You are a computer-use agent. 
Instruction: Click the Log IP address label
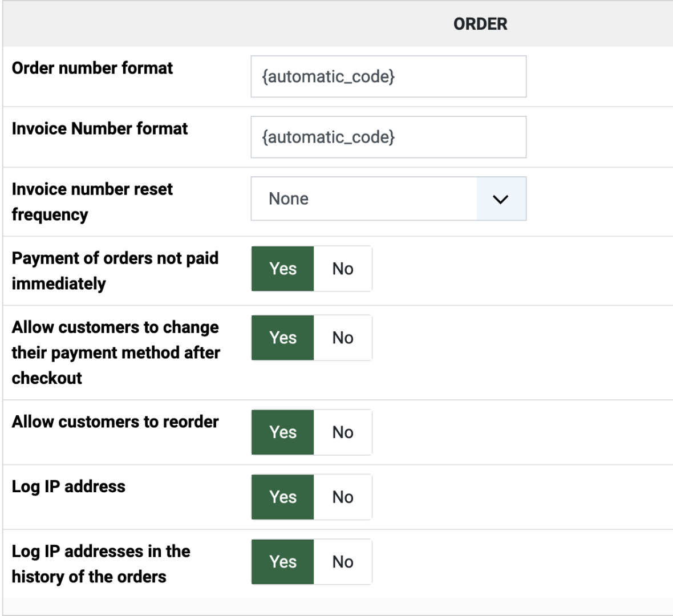tap(68, 487)
